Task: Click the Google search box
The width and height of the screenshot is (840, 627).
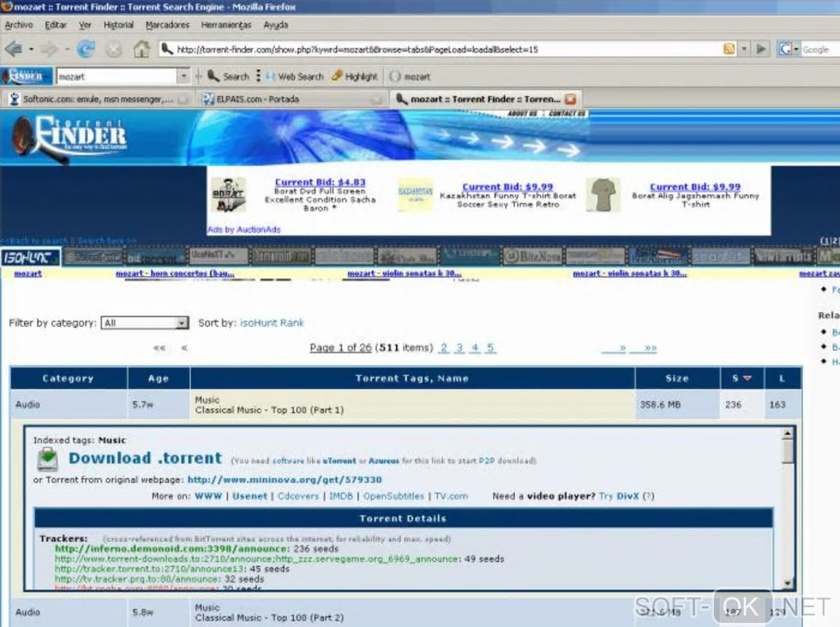Action: [x=820, y=49]
